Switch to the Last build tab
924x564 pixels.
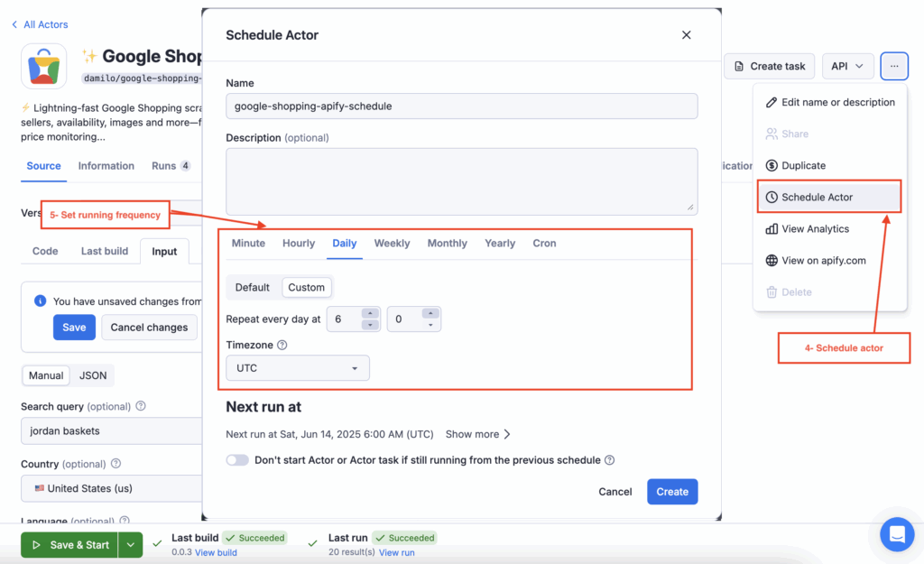[x=105, y=251]
